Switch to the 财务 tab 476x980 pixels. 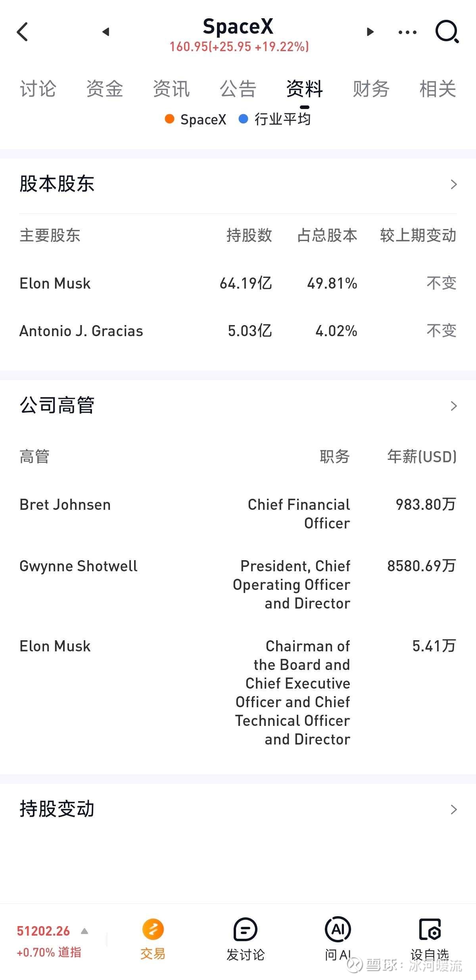pyautogui.click(x=371, y=88)
